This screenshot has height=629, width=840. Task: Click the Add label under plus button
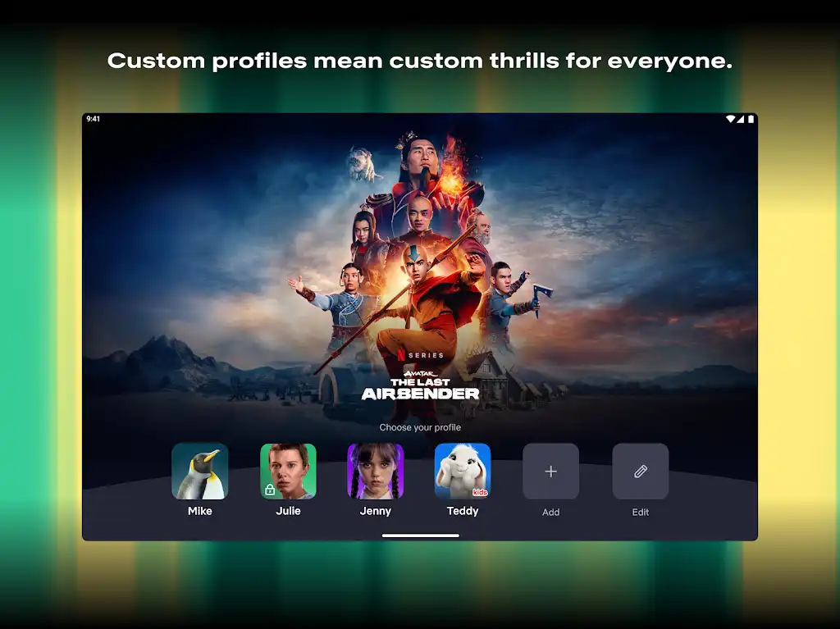click(550, 513)
